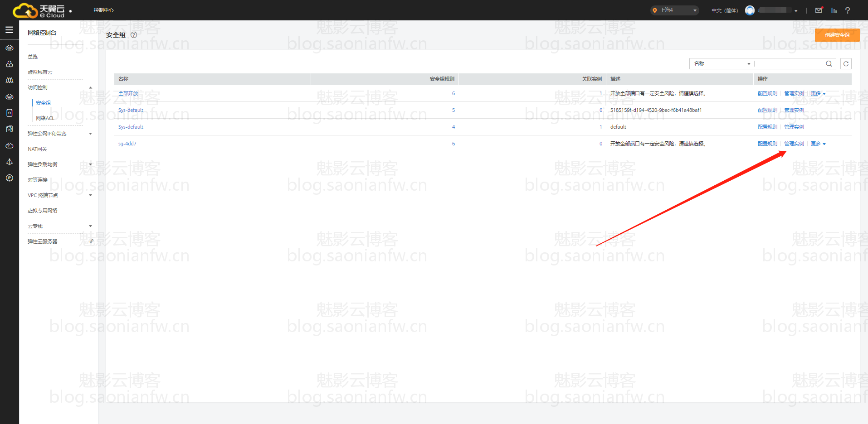868x424 pixels.
Task: Open the sg-4dd7 security group
Action: (x=127, y=144)
